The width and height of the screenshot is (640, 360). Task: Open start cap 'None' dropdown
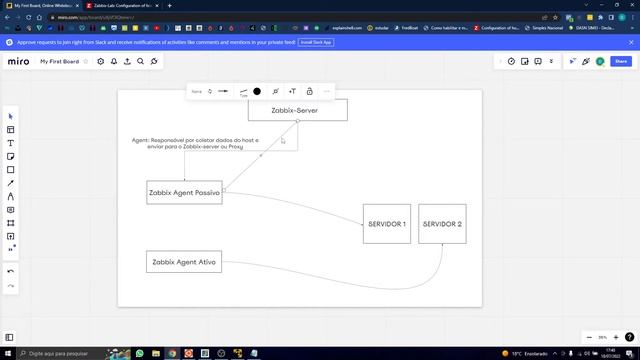(x=197, y=91)
